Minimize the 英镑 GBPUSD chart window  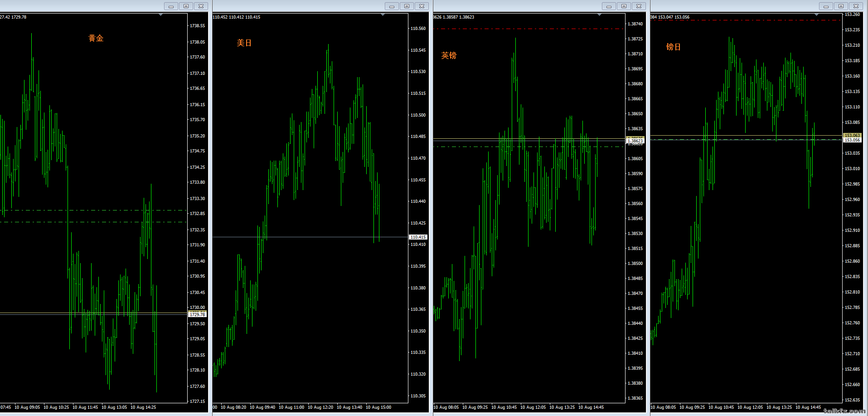tap(609, 6)
